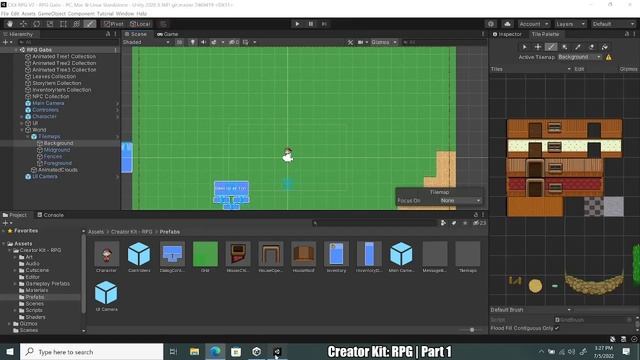Click the Step frame button
This screenshot has height=360, width=640.
[x=324, y=24]
